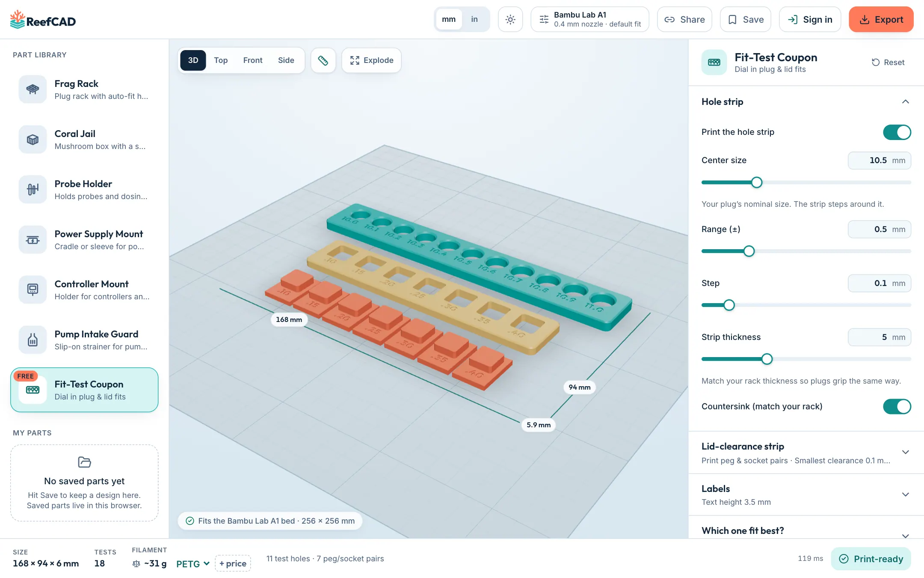Click the Sign in button

click(810, 19)
